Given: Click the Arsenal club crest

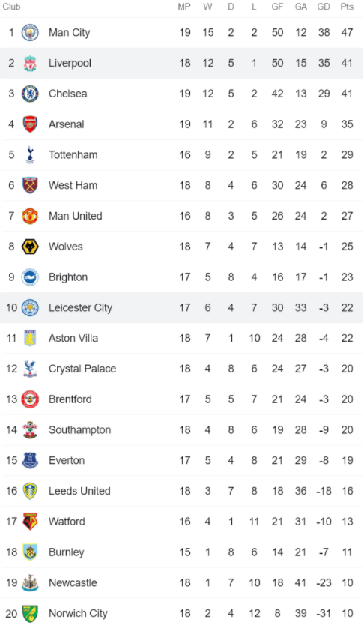Looking at the screenshot, I should (30, 124).
